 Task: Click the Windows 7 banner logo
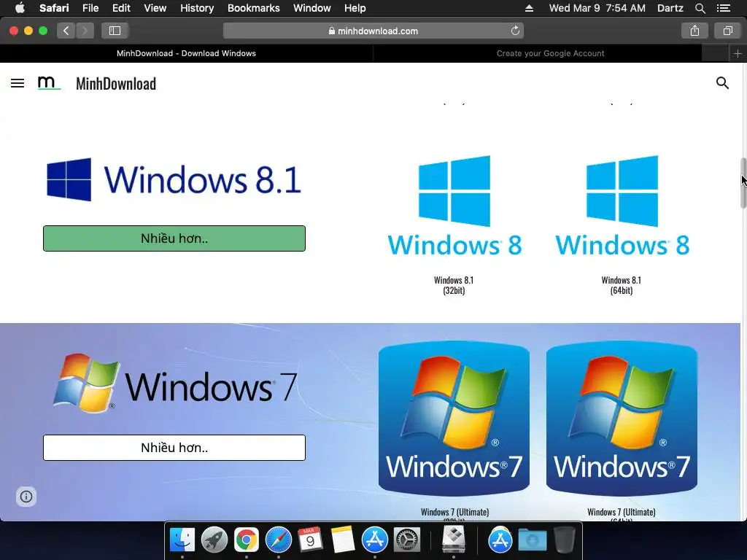[175, 384]
